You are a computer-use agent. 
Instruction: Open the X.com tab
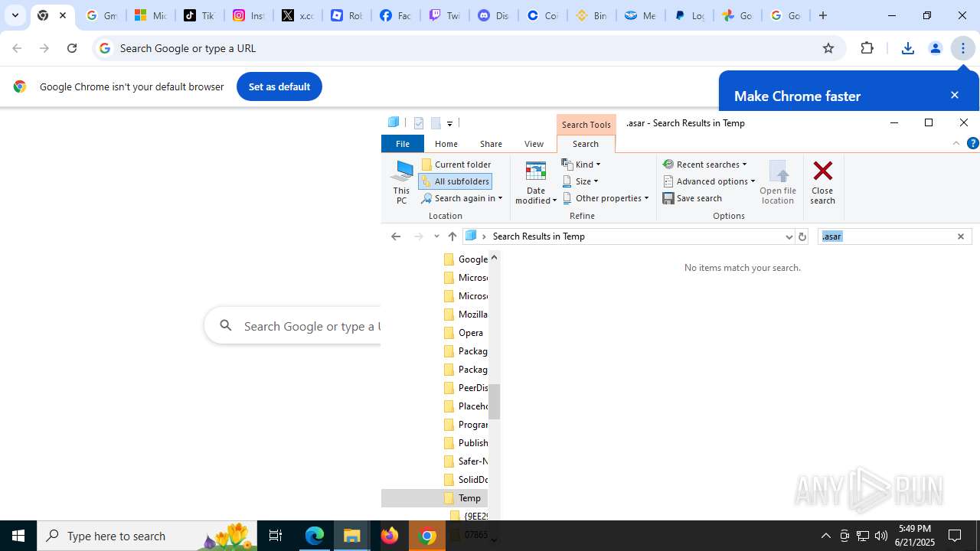point(297,15)
